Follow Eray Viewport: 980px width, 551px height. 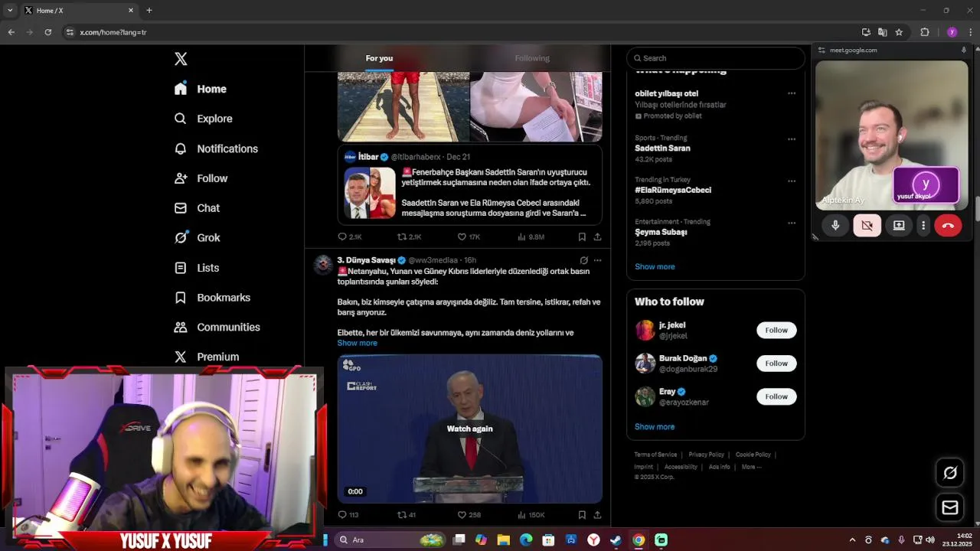(x=776, y=396)
